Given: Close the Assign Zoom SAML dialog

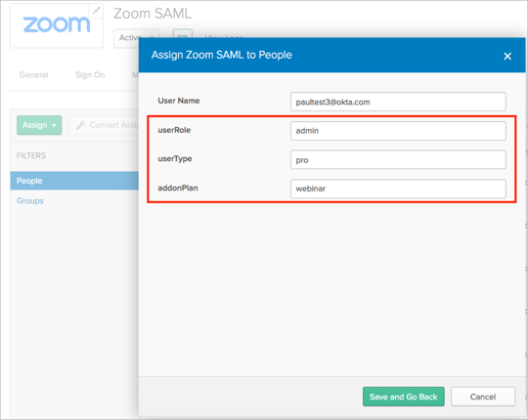Looking at the screenshot, I should click(x=507, y=56).
